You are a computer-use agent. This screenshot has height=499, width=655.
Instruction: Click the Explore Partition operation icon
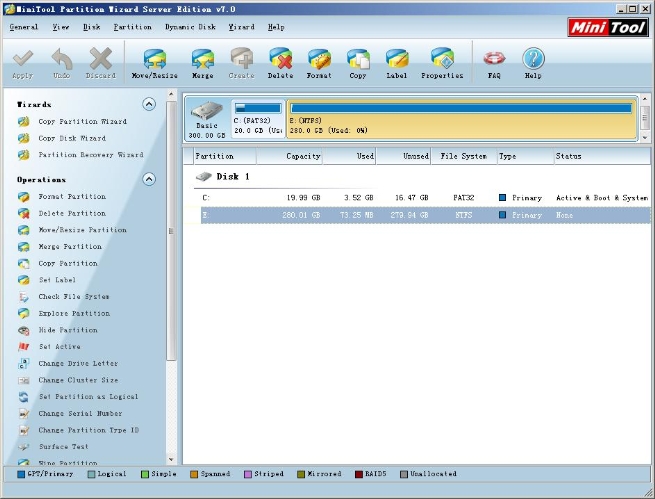(x=24, y=314)
